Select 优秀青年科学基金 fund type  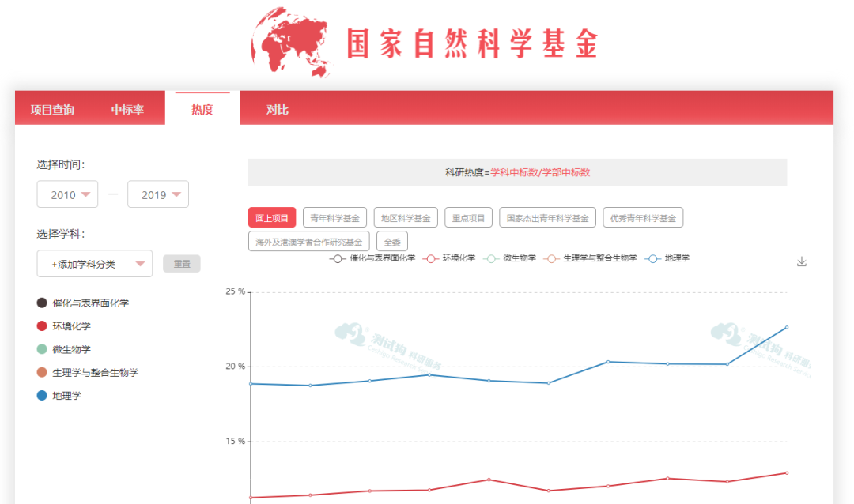coord(643,218)
